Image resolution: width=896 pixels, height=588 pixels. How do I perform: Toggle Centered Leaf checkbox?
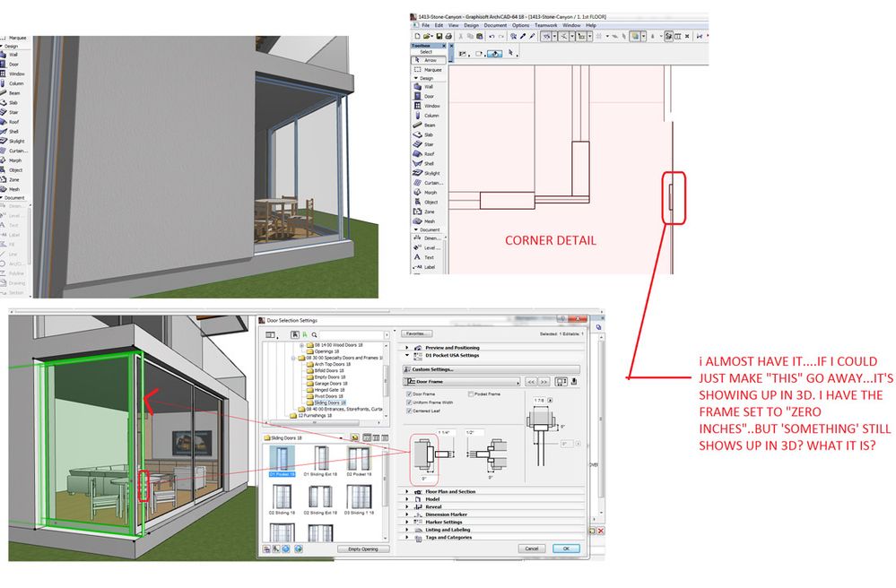coord(409,411)
